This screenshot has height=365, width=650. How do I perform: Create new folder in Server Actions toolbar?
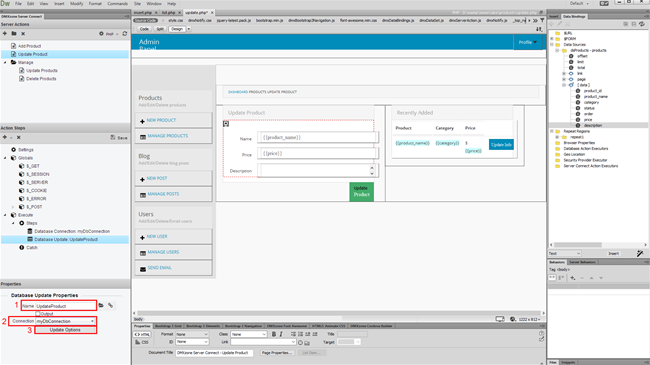(14, 33)
